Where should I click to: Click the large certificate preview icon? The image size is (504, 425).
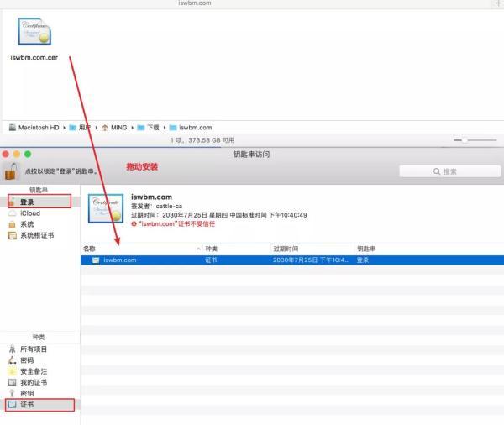click(x=106, y=208)
